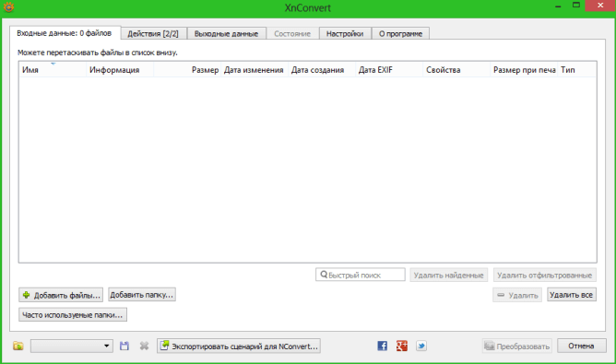Sort by the Информация column header

[x=120, y=70]
